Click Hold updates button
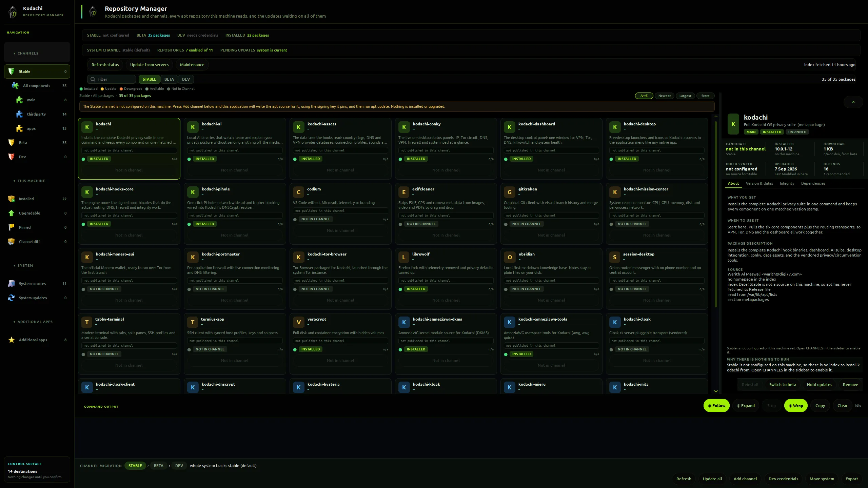868x488 pixels. pyautogui.click(x=819, y=385)
